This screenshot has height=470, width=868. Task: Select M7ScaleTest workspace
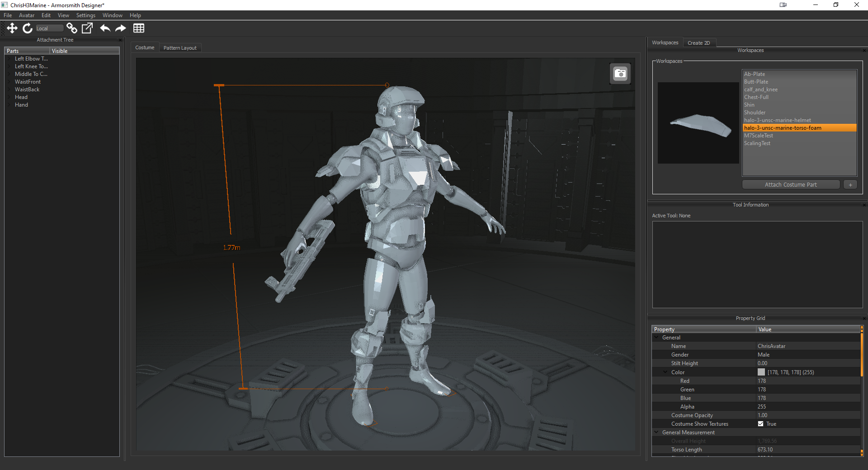(800, 136)
